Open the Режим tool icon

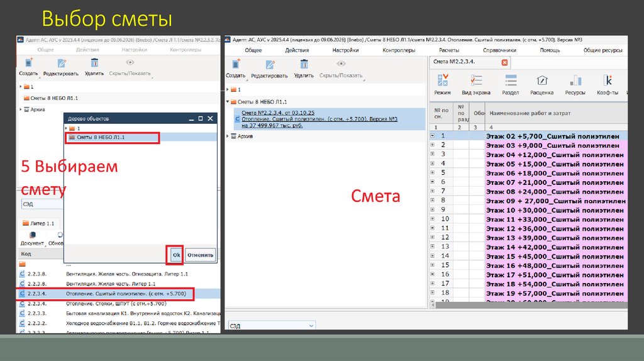click(x=442, y=80)
